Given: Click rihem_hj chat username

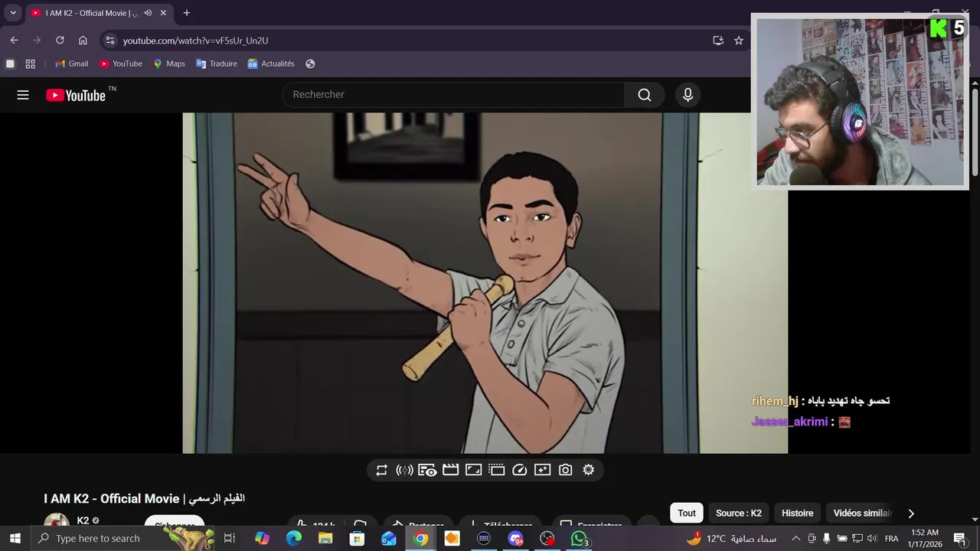Looking at the screenshot, I should coord(775,401).
